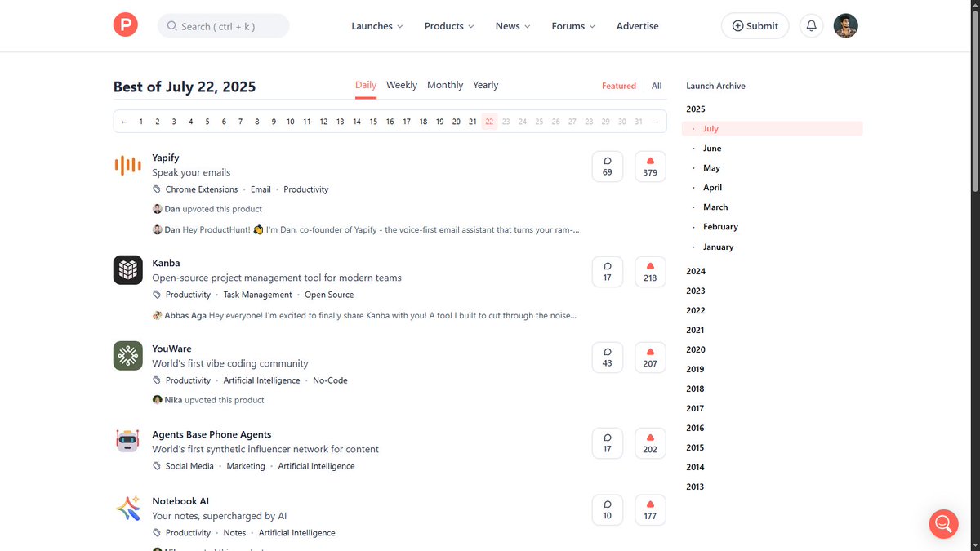The image size is (980, 551).
Task: Jump to day 15 in pagination
Action: coord(373,122)
